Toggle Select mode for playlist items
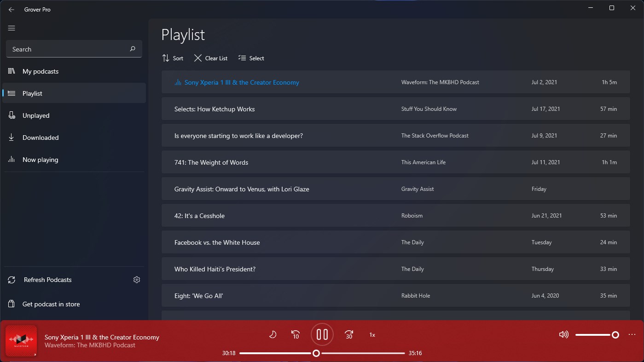 point(251,58)
